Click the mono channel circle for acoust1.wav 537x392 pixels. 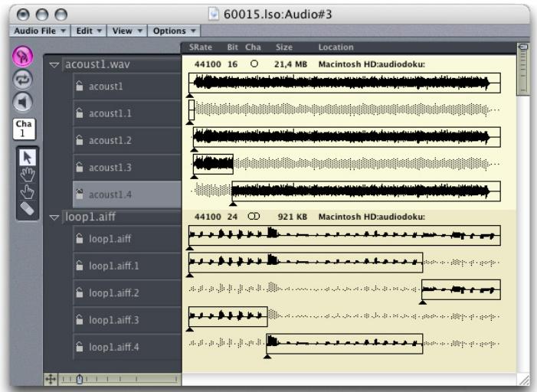254,64
